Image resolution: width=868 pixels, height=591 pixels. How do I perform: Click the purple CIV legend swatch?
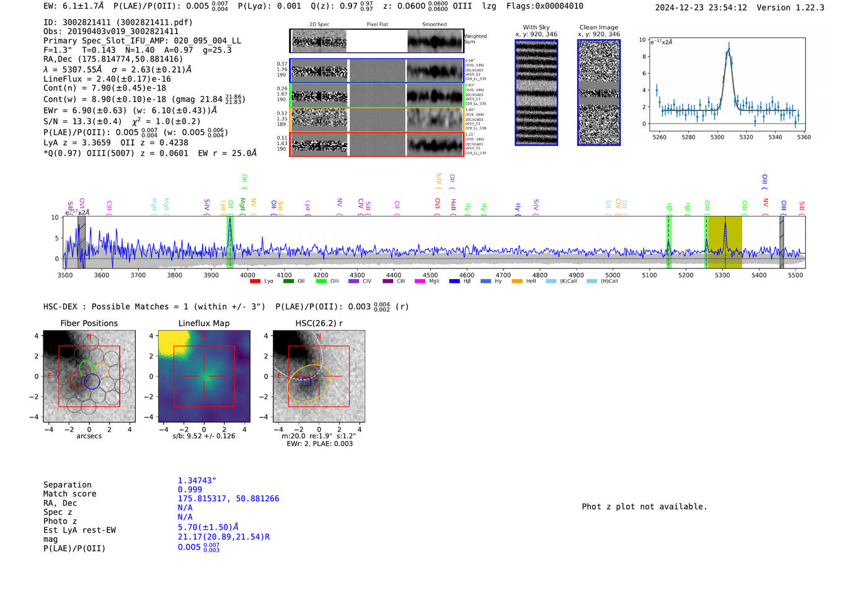pyautogui.click(x=354, y=282)
